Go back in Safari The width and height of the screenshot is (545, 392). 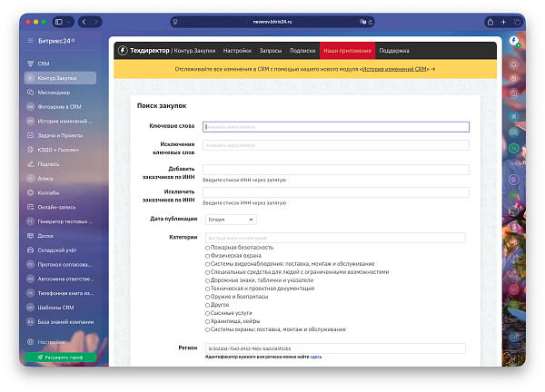tap(84, 22)
